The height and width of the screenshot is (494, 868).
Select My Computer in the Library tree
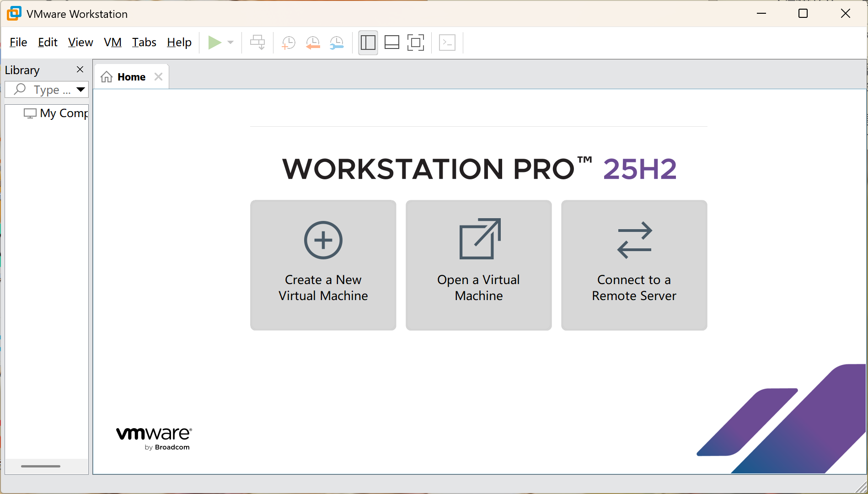click(56, 113)
